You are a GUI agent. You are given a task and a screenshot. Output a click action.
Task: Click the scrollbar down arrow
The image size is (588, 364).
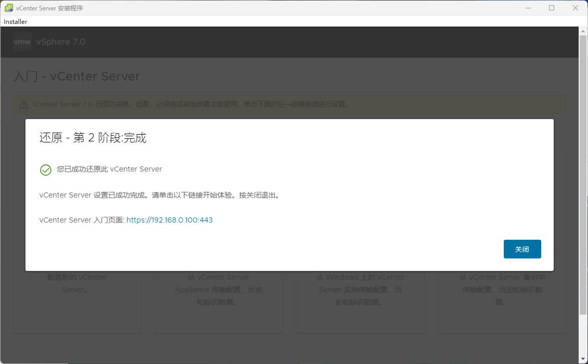pos(583,359)
